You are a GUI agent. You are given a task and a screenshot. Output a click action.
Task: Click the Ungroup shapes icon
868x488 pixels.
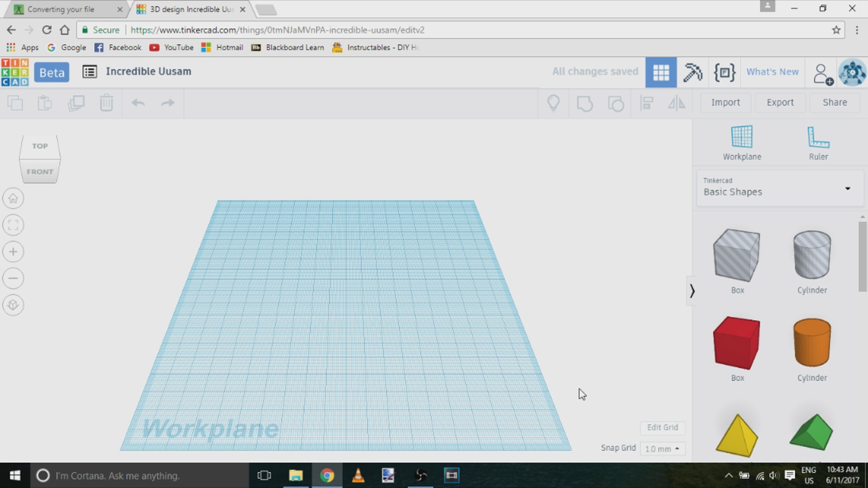tap(616, 103)
